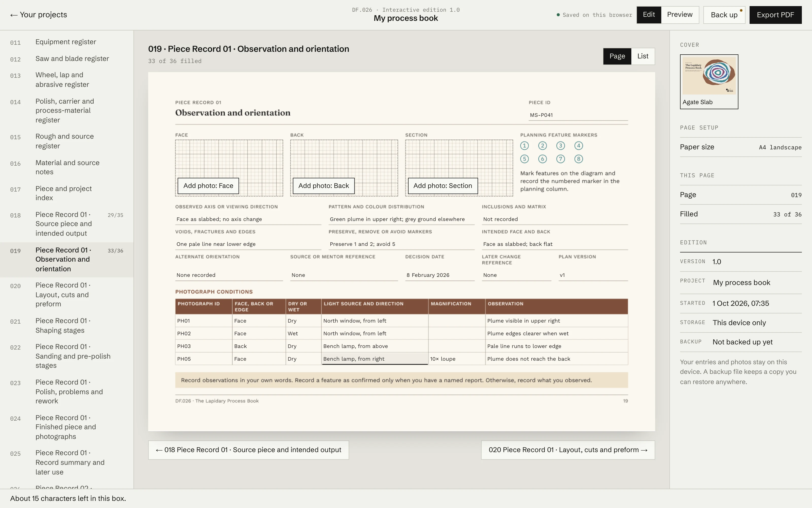The width and height of the screenshot is (812, 508).
Task: Click PH05 light source cell 'Bench lamp, from right'
Action: coord(375,359)
